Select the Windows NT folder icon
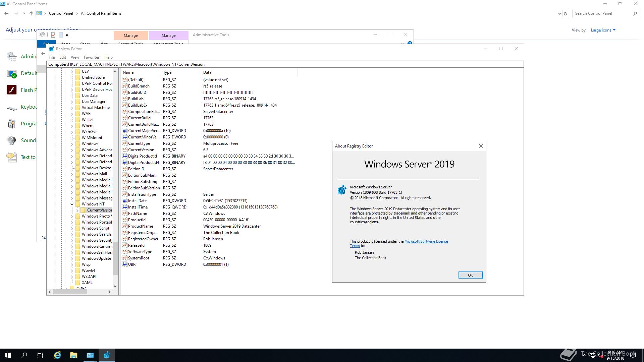 tap(78, 204)
